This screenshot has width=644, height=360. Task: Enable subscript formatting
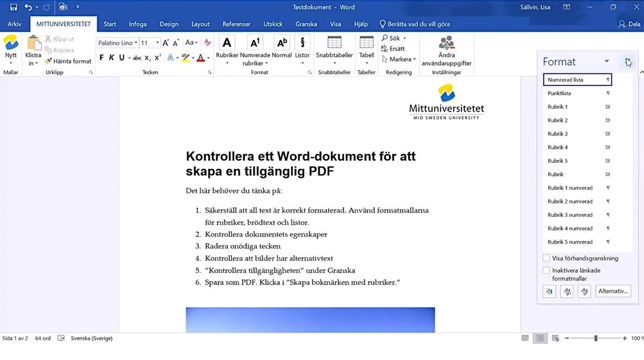pos(147,57)
